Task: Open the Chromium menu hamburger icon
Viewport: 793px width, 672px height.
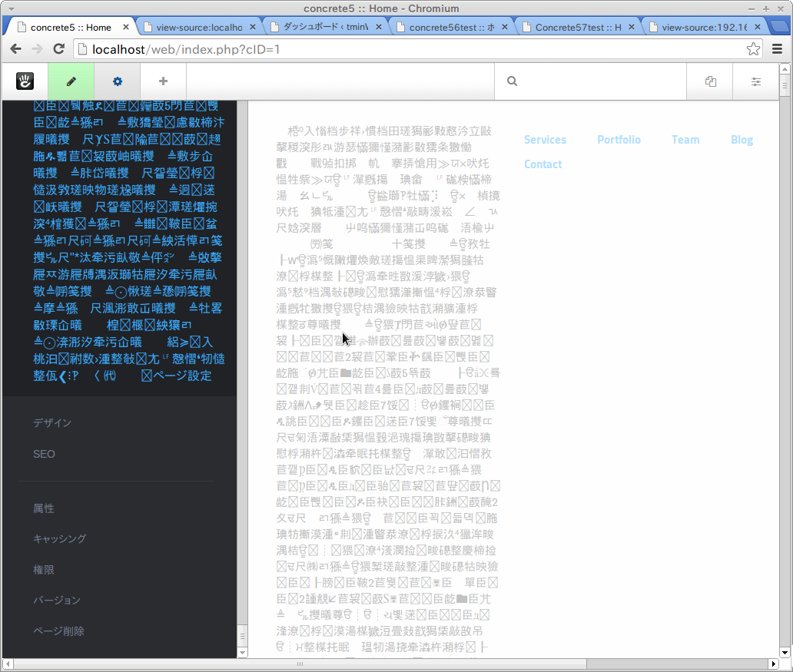Action: tap(778, 49)
